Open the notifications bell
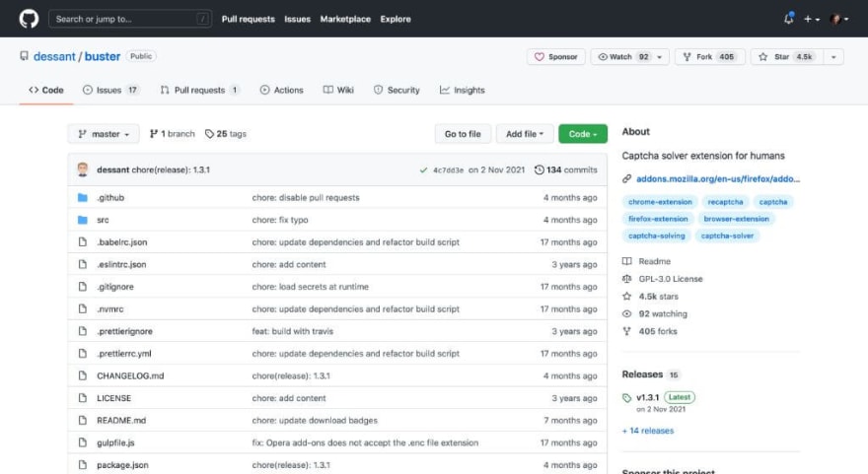This screenshot has height=474, width=868. 789,19
